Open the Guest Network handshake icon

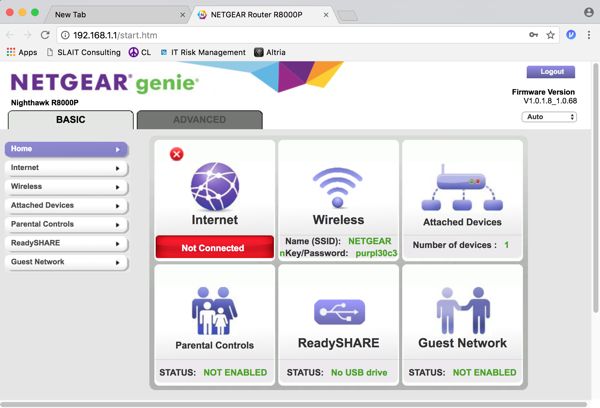click(463, 310)
